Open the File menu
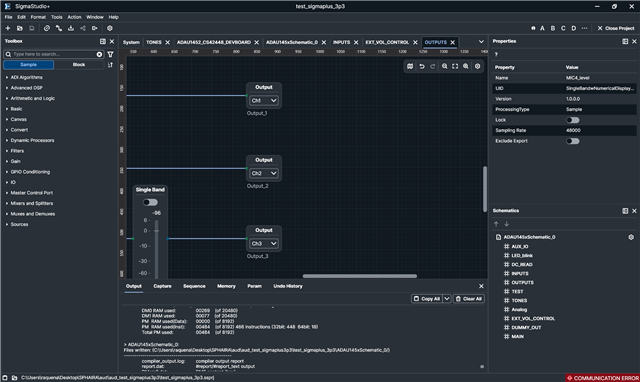Image resolution: width=640 pixels, height=382 pixels. pos(9,17)
